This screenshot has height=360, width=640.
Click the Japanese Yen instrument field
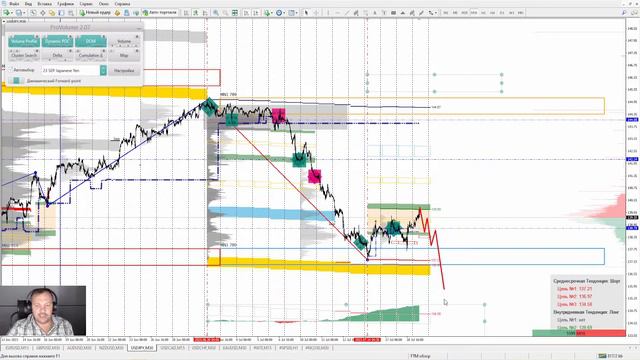(70, 70)
